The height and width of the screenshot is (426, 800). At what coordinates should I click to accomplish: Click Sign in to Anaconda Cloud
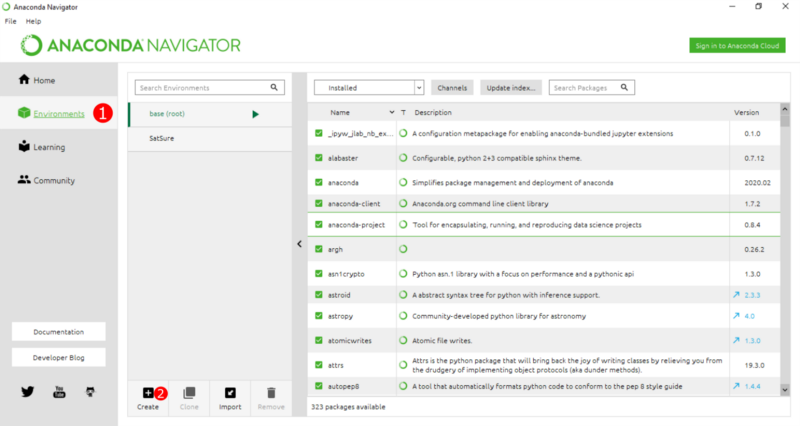[737, 45]
